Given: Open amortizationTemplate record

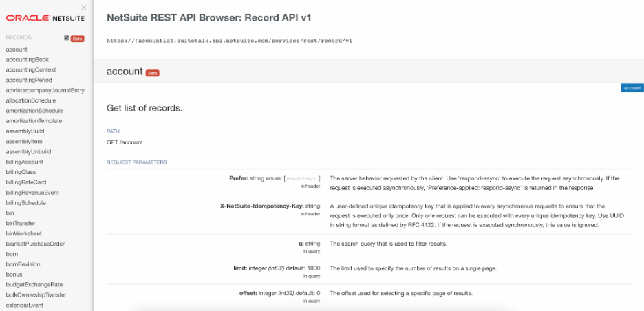Looking at the screenshot, I should 34,121.
